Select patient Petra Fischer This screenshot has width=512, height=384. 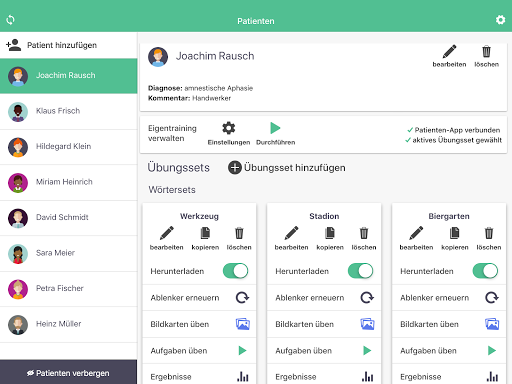pos(69,289)
